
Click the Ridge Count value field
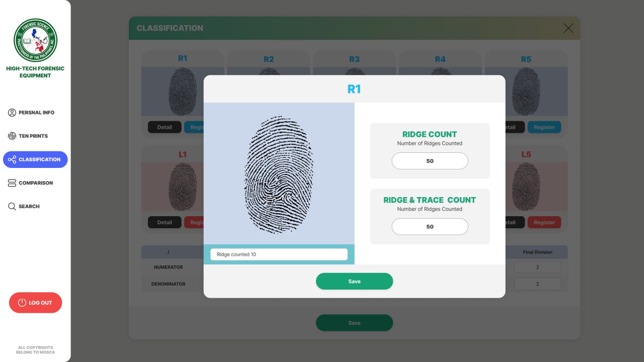pos(430,161)
